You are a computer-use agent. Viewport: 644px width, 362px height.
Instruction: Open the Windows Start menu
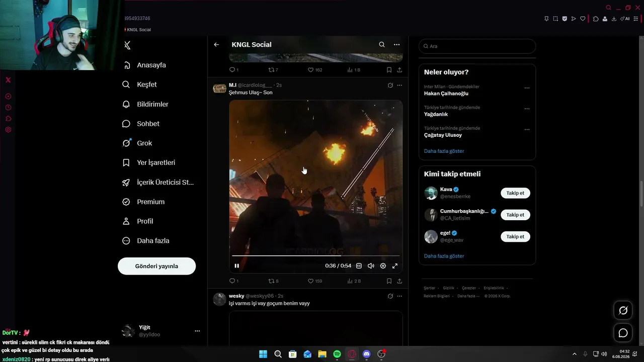pos(263,354)
